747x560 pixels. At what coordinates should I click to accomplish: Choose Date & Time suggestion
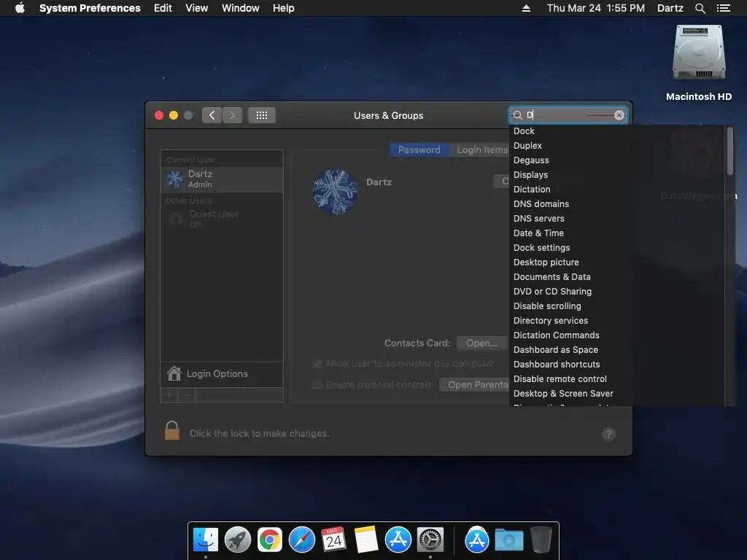point(538,233)
